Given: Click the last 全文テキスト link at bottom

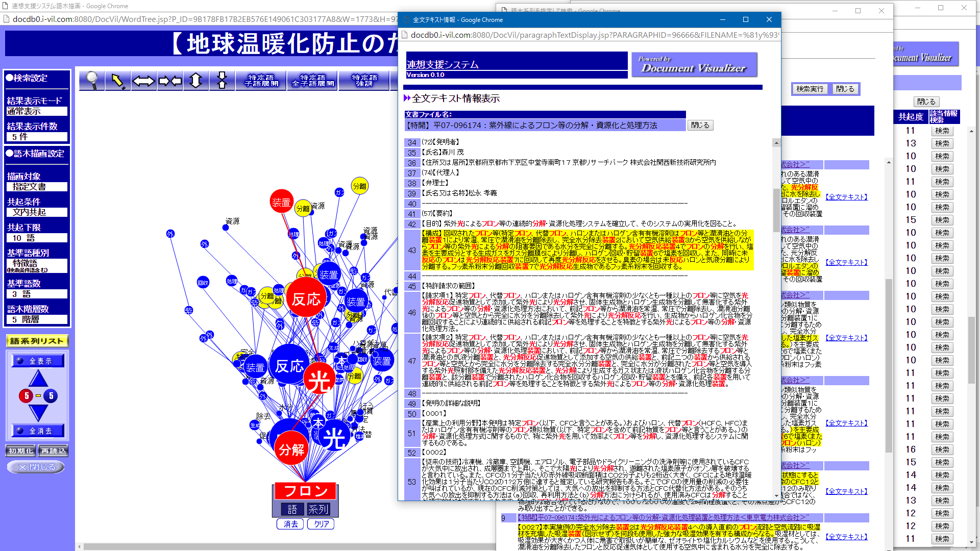Looking at the screenshot, I should click(847, 537).
